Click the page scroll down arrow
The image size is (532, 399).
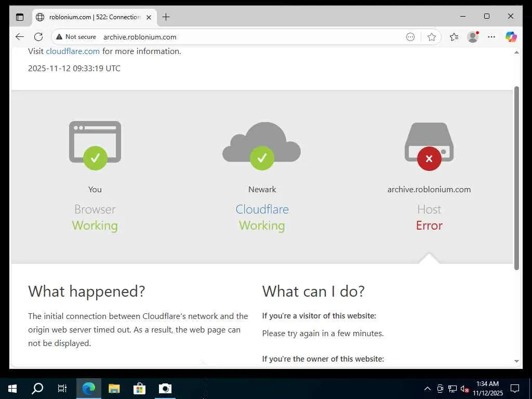(516, 361)
